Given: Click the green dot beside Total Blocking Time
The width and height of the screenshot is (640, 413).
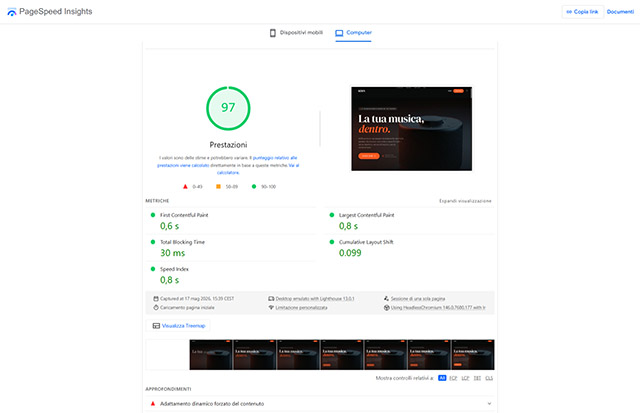Looking at the screenshot, I should 153,242.
